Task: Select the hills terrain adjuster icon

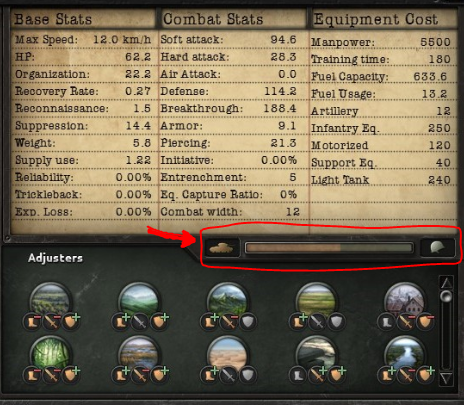Action: [138, 300]
